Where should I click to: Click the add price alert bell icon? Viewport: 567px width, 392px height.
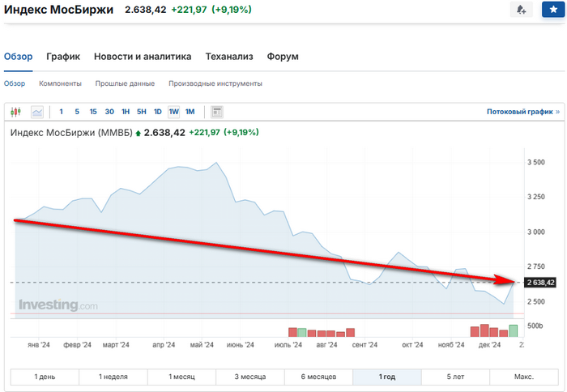click(x=521, y=11)
